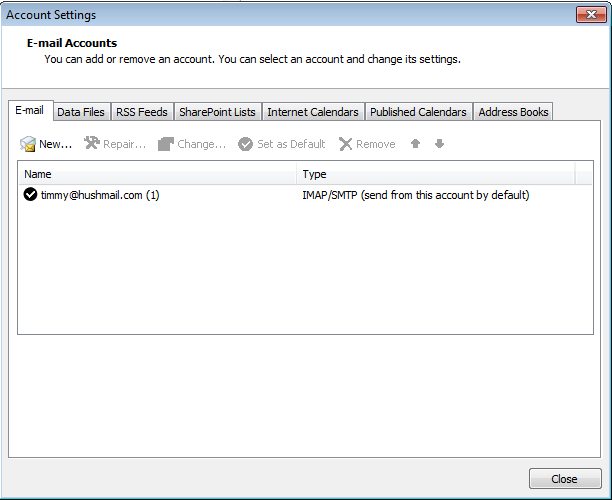Click default checkmark icon beside timmy@hushmail.com
The height and width of the screenshot is (500, 612).
pyautogui.click(x=30, y=195)
